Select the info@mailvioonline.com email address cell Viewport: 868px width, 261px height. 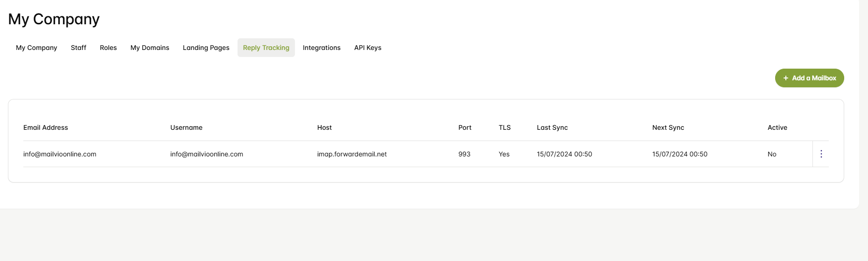click(x=60, y=154)
